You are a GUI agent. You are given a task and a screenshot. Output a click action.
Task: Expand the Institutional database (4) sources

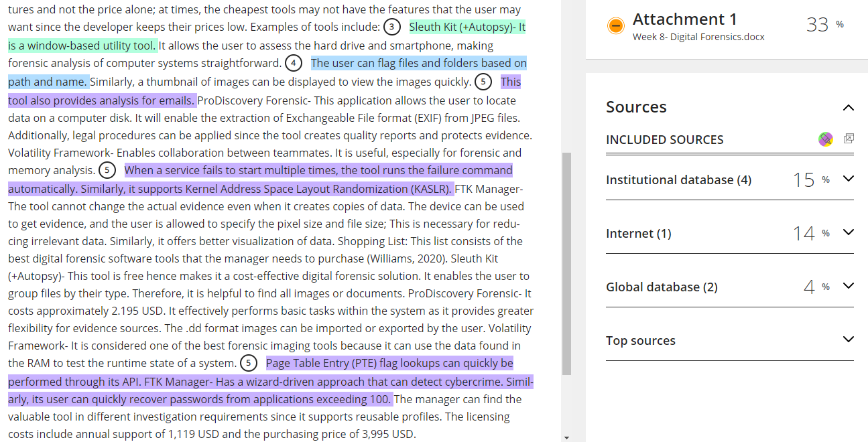pyautogui.click(x=849, y=179)
